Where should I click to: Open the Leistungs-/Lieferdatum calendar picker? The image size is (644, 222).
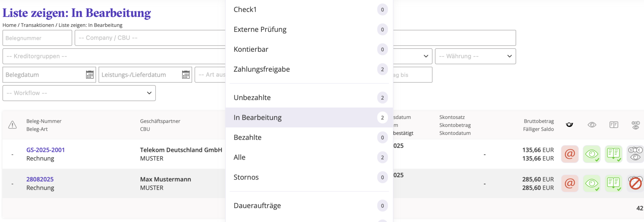(186, 75)
